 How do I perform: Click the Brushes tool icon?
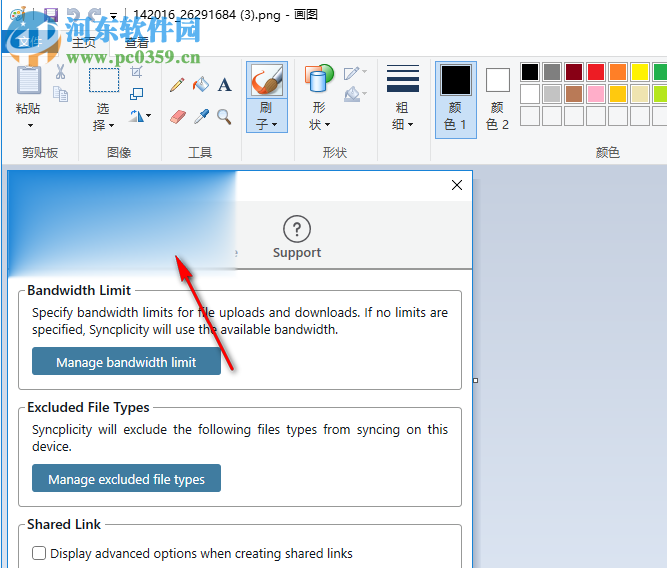[x=267, y=80]
